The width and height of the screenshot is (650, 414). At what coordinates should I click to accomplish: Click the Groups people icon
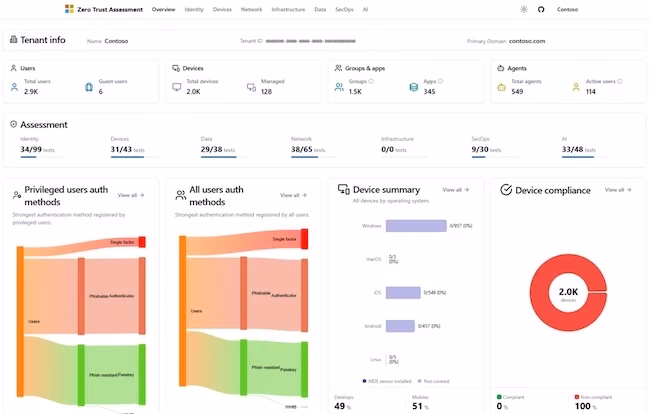pyautogui.click(x=339, y=87)
